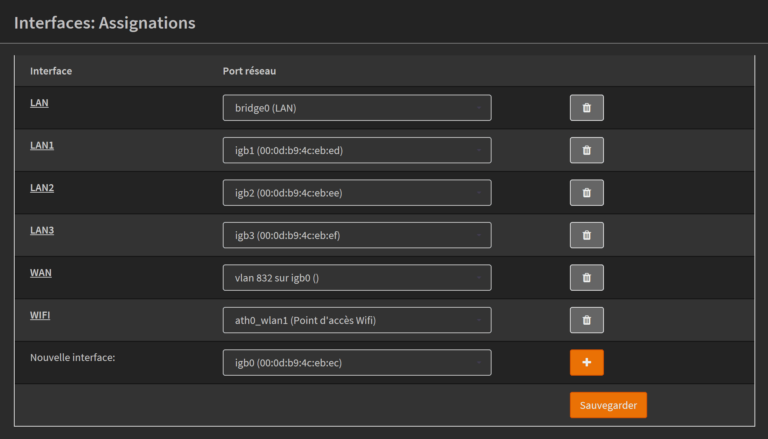Screen dimensions: 768x439
Task: Click trash icon for LAN1 row
Action: (586, 150)
